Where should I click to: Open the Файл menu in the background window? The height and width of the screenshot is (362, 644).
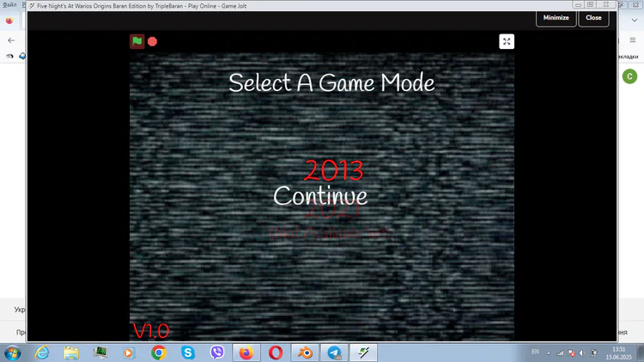pos(9,5)
